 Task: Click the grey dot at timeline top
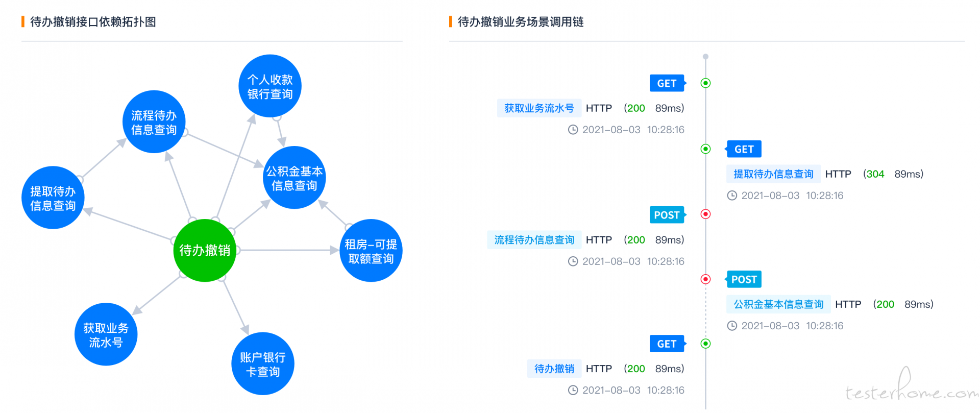[705, 57]
